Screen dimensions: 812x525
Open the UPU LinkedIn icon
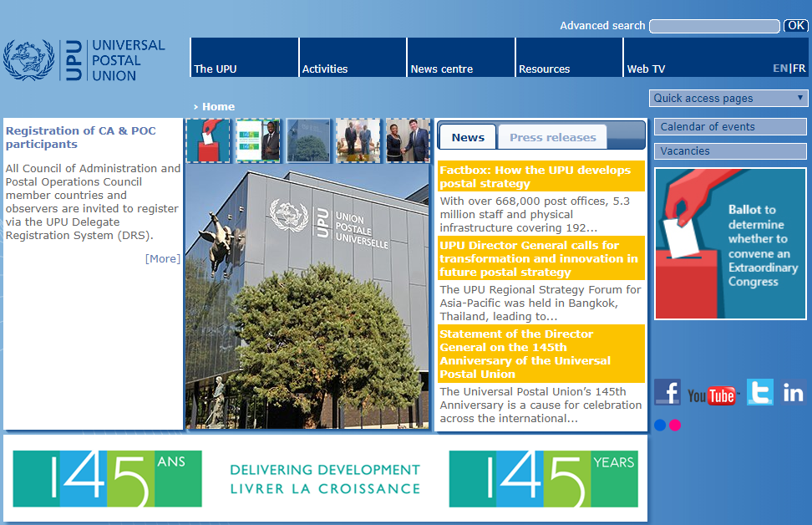click(793, 392)
